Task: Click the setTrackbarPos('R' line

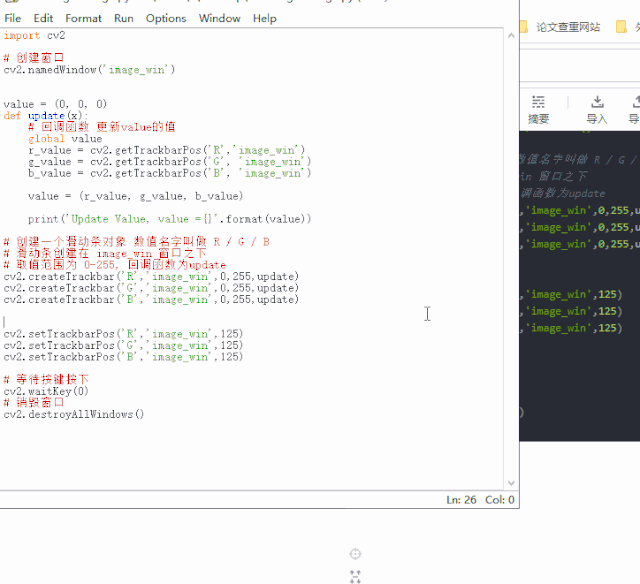Action: pyautogui.click(x=123, y=334)
